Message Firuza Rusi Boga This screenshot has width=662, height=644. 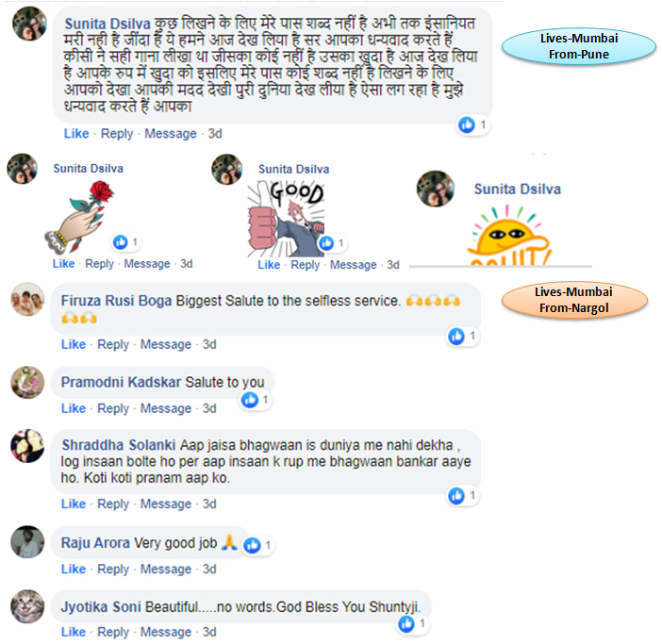point(166,344)
